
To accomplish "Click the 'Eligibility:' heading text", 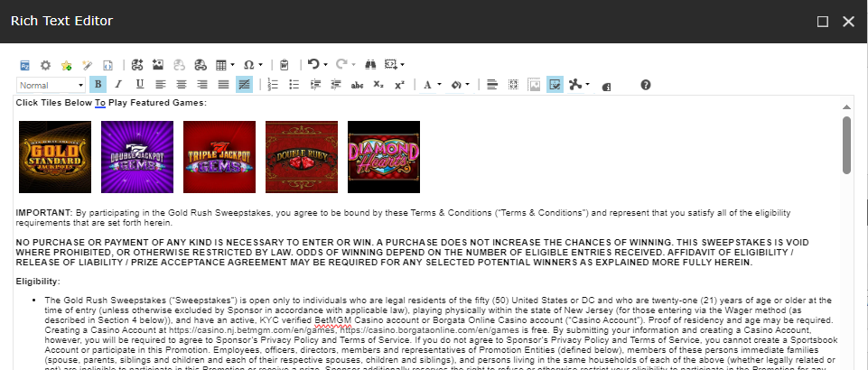I will pyautogui.click(x=38, y=282).
